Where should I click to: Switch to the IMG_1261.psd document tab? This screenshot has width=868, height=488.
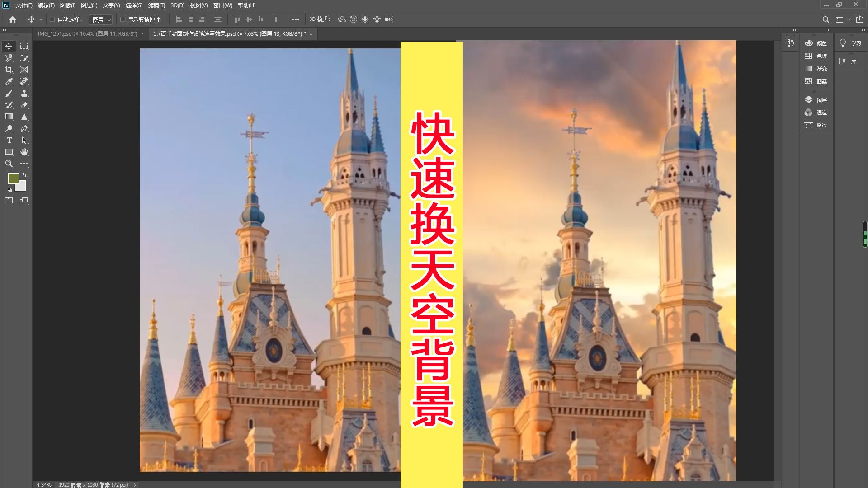87,34
